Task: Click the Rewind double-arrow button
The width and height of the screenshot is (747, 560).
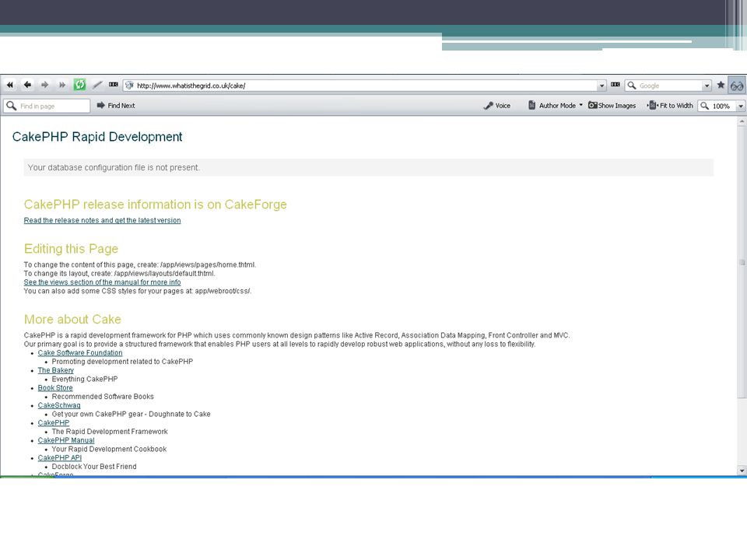Action: (x=9, y=86)
